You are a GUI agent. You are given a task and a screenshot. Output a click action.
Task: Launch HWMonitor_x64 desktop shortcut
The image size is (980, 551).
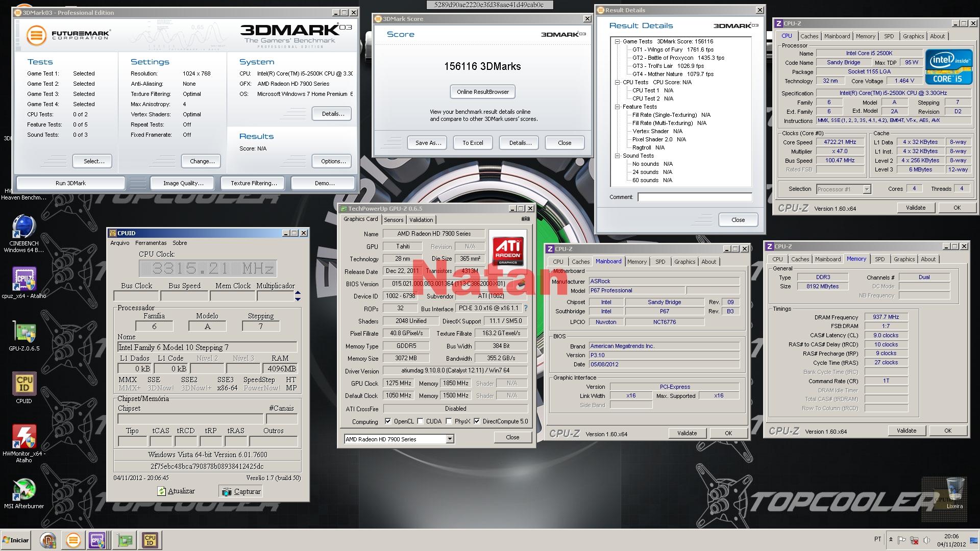[23, 443]
